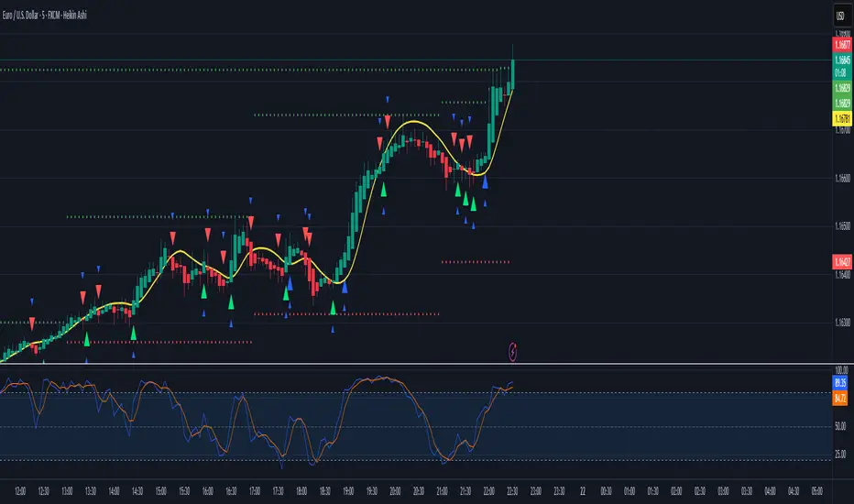This screenshot has height=504, width=854.
Task: Select the red 1.16877 price label
Action: point(842,45)
